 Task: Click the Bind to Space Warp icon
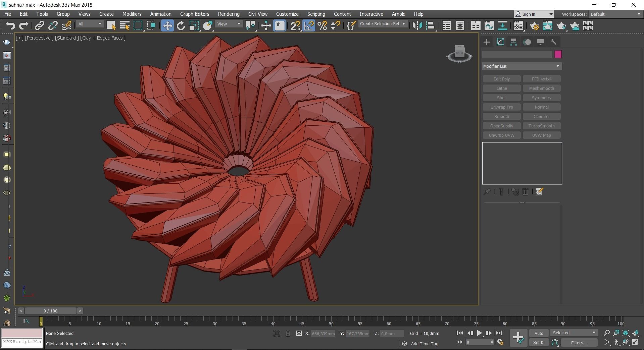click(x=66, y=26)
